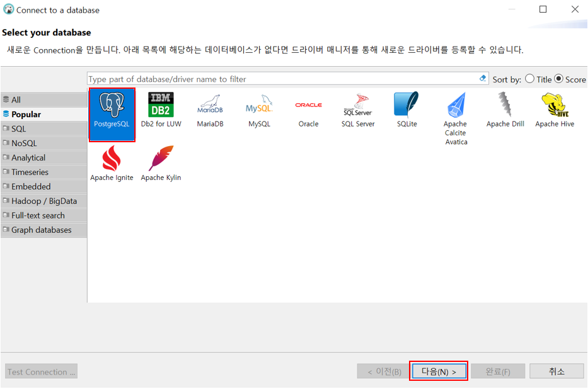Image resolution: width=588 pixels, height=389 pixels.
Task: Click the 완료(F) finish button
Action: point(498,371)
